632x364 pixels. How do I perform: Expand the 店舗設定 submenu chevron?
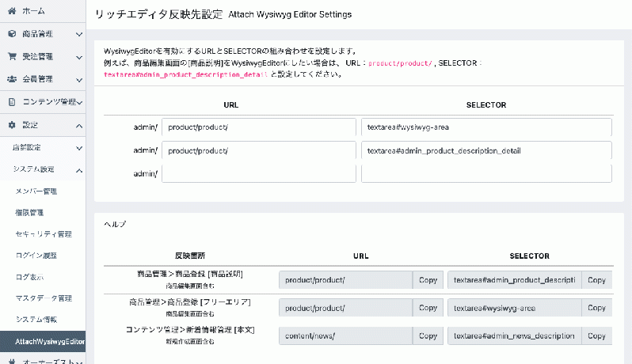(x=79, y=148)
